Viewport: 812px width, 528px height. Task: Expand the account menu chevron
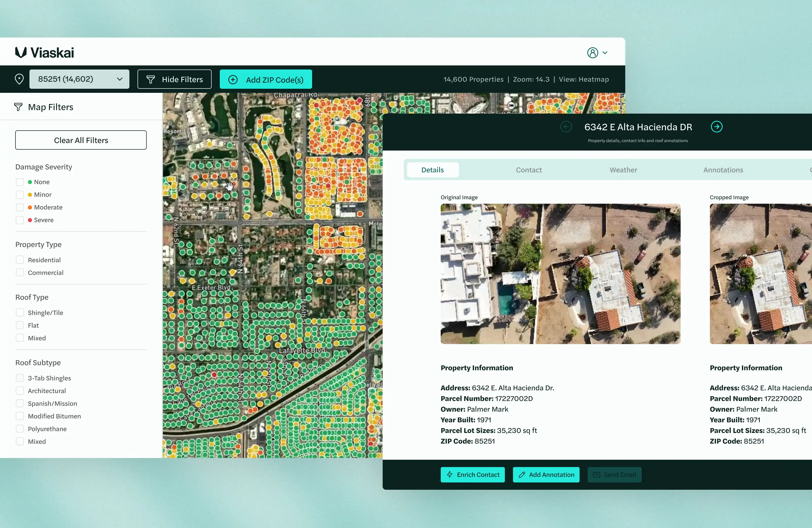(x=605, y=53)
